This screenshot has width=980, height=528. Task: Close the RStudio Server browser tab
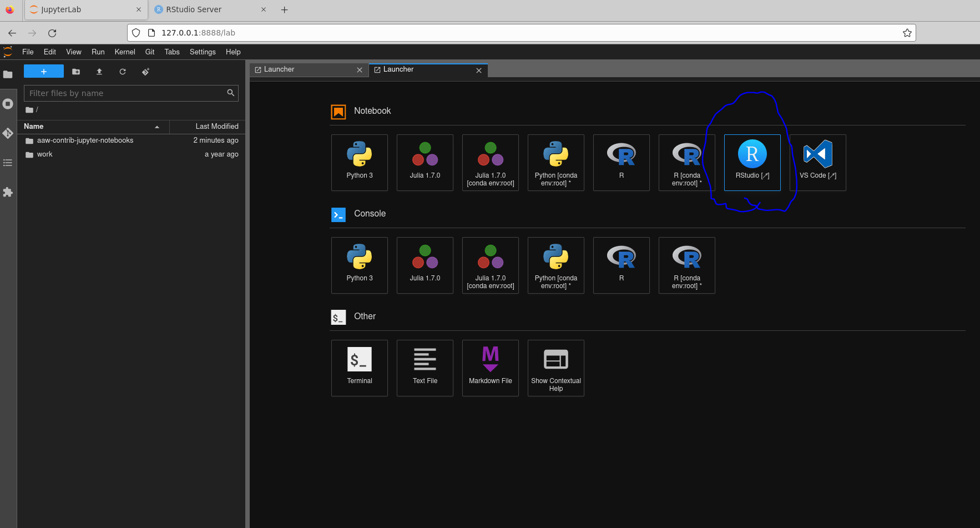pos(264,9)
